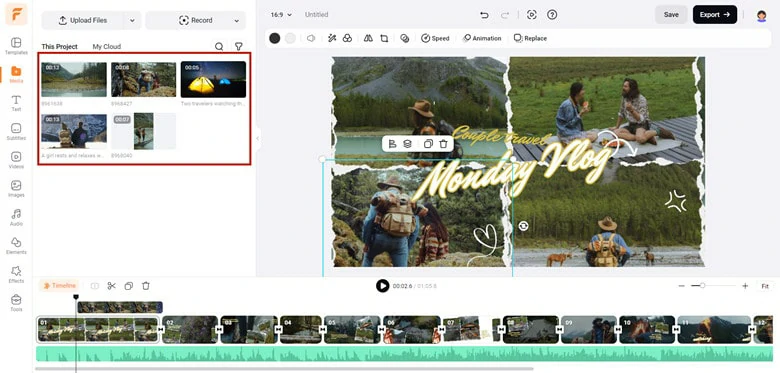Open the filters overlapping circles icon
Screen dimensions: 780x373
pyautogui.click(x=347, y=38)
